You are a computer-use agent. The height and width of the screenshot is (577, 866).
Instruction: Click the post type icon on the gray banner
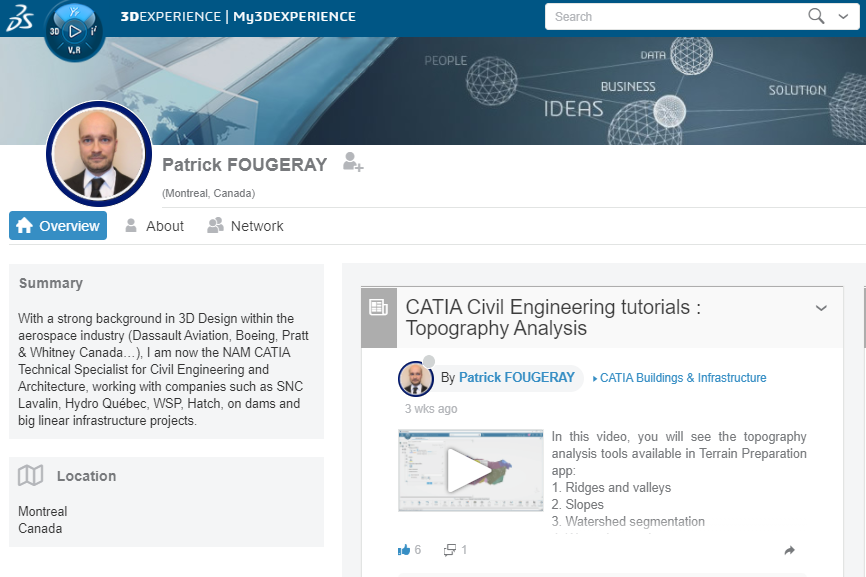378,309
